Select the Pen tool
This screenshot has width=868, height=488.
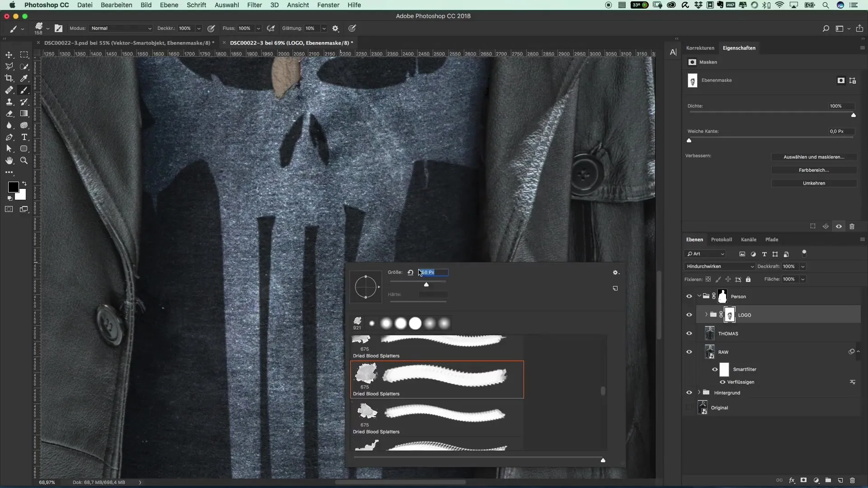[9, 137]
